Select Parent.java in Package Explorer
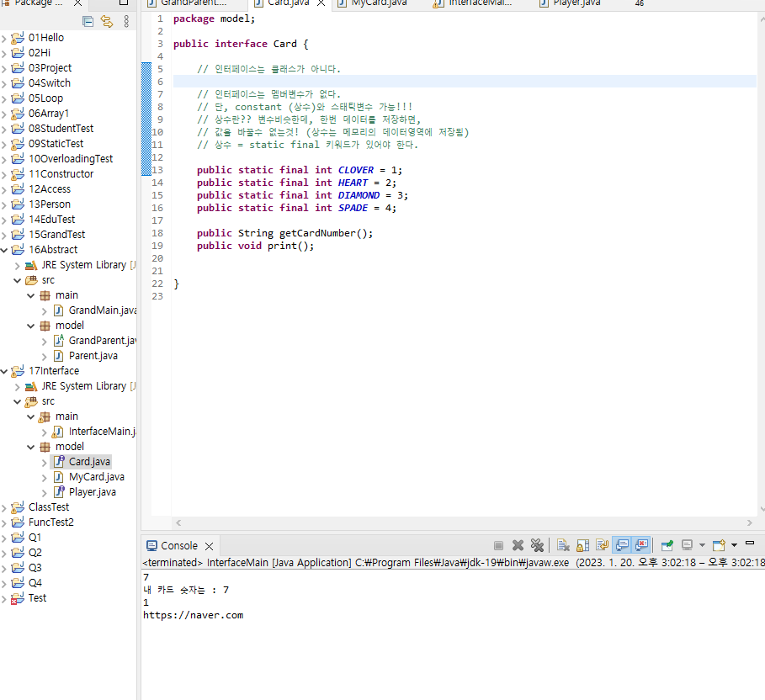 pyautogui.click(x=93, y=356)
